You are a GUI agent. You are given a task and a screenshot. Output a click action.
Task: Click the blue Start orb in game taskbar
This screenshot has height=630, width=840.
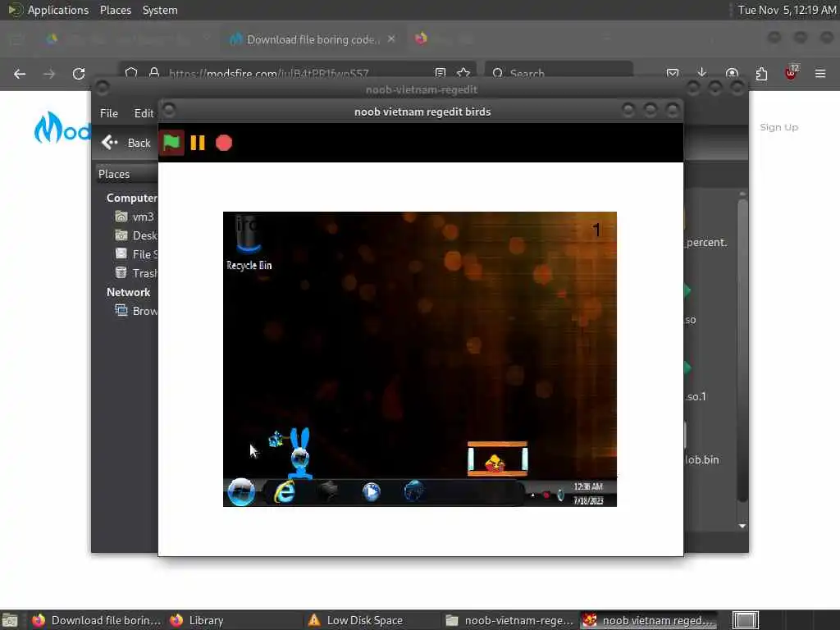point(241,491)
